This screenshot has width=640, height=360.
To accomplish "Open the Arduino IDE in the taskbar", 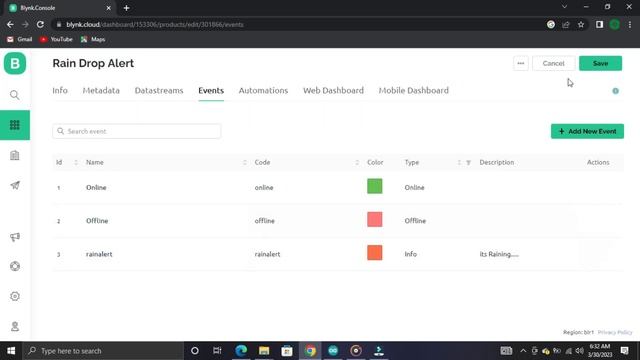I will coord(333,351).
